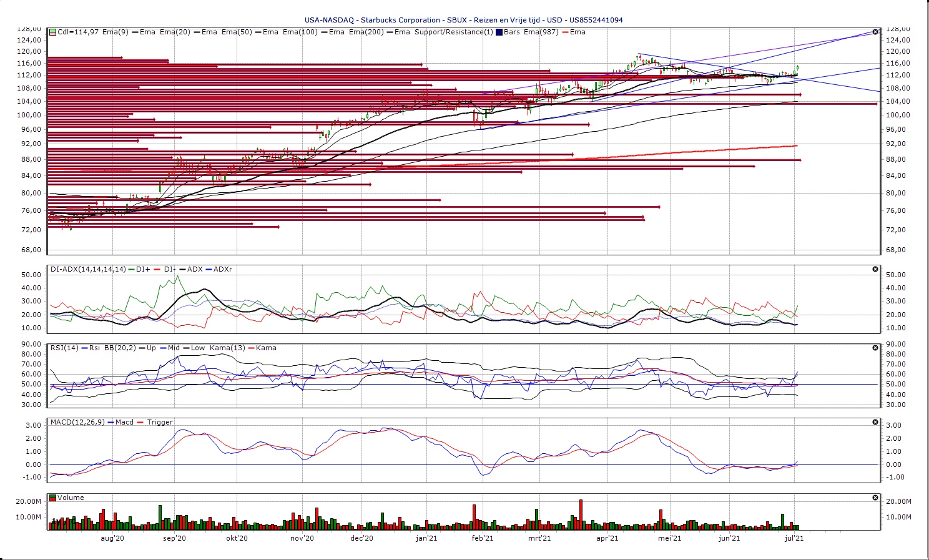Click the jan'21 date axis label
The image size is (929, 560).
[426, 538]
